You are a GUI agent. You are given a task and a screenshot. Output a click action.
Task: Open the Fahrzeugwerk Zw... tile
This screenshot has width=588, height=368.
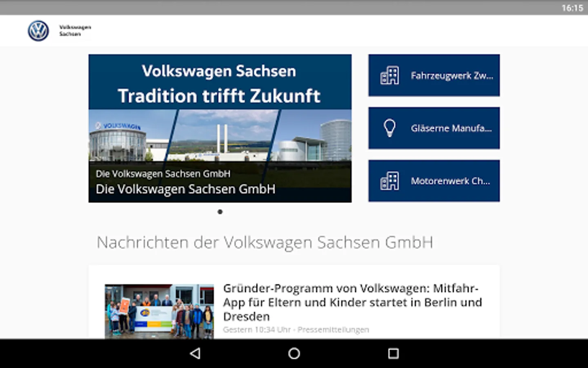pos(434,75)
